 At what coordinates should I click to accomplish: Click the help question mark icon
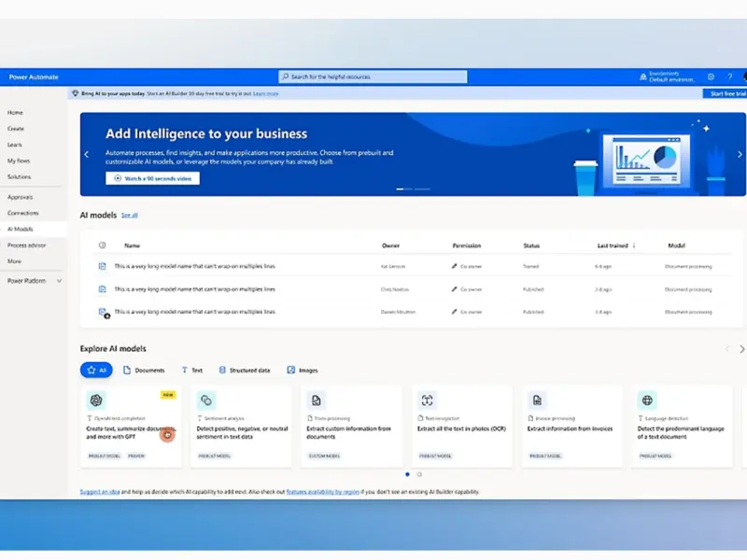(729, 77)
